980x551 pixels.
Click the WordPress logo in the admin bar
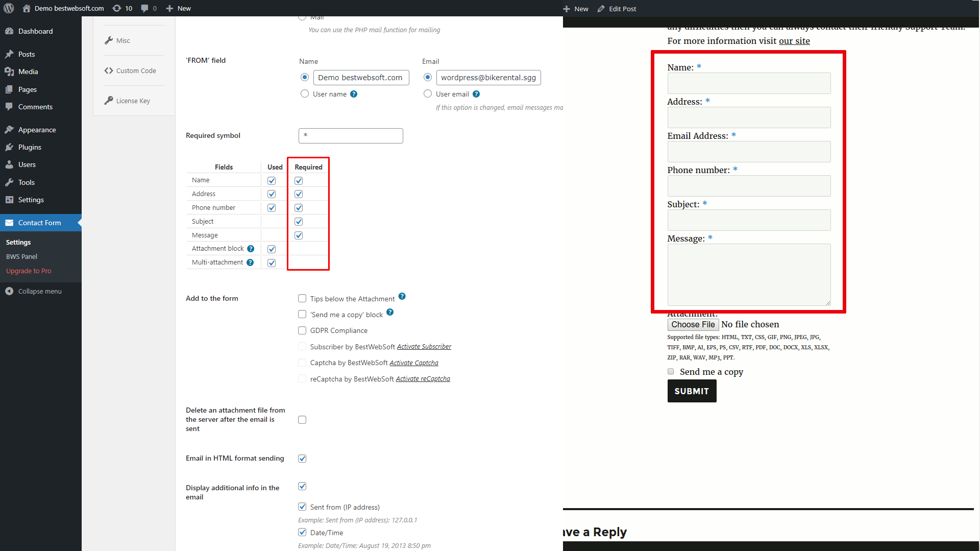point(9,8)
